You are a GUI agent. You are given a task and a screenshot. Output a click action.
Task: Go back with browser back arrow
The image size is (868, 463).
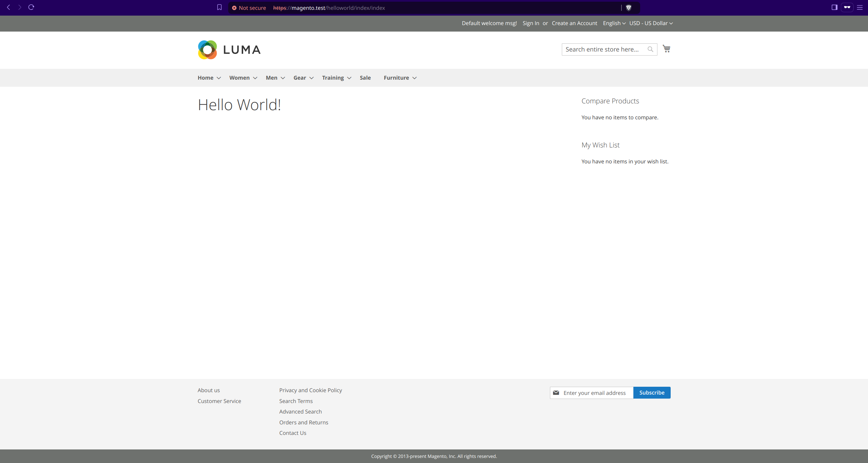[x=8, y=7]
